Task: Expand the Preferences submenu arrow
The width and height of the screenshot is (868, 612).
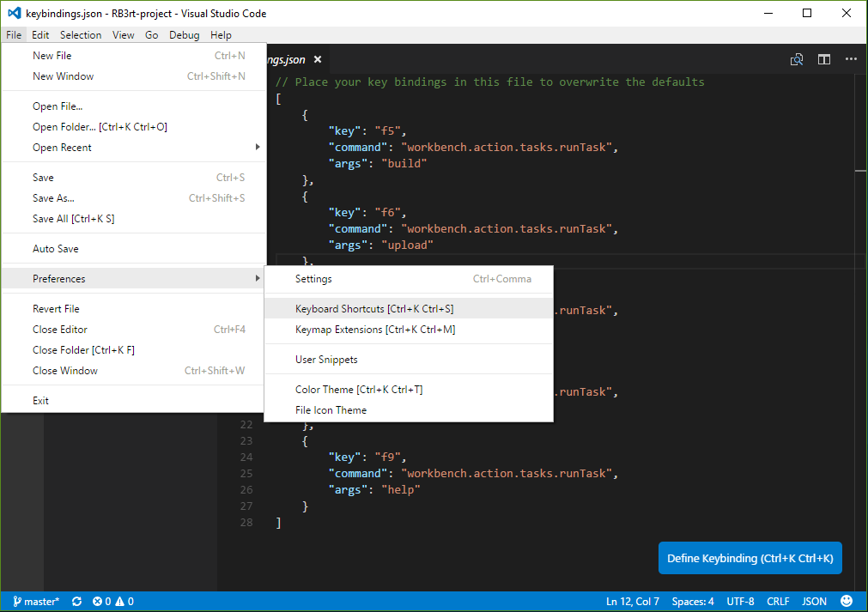Action: 258,278
